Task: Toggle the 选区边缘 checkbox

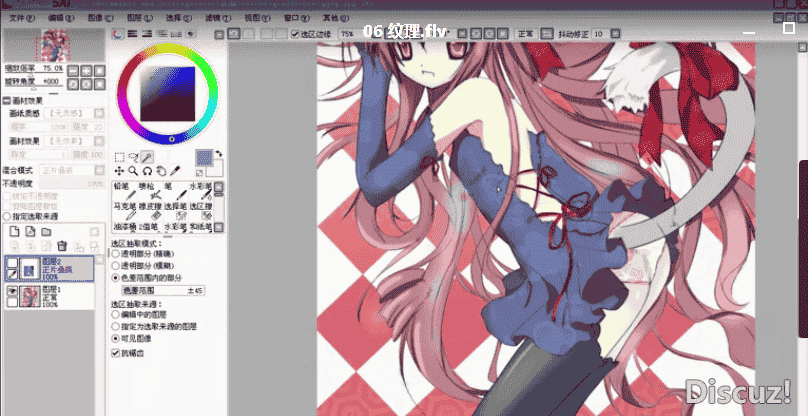Action: pos(295,34)
